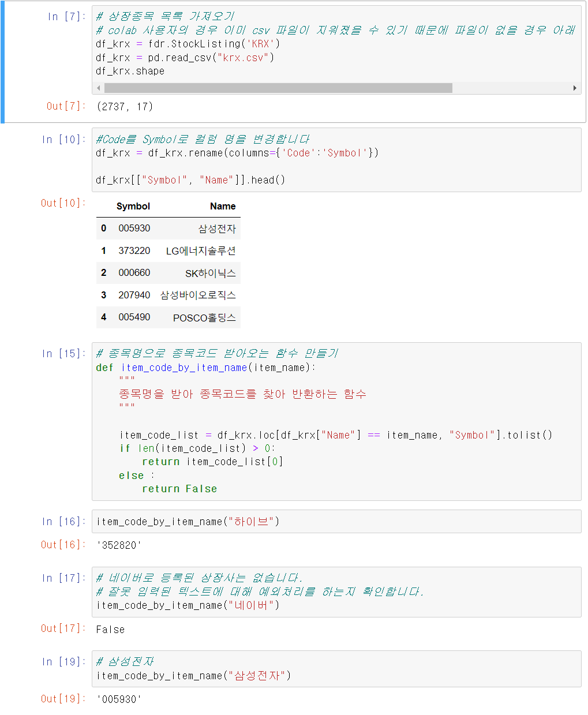
Task: Click the Out[10] prompt label
Action: [x=63, y=203]
